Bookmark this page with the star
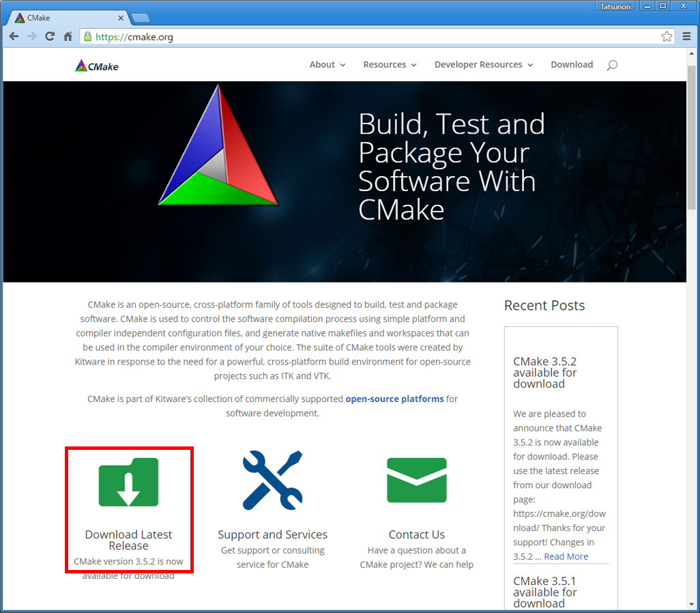Screen dimensions: 700x613 (x=667, y=37)
